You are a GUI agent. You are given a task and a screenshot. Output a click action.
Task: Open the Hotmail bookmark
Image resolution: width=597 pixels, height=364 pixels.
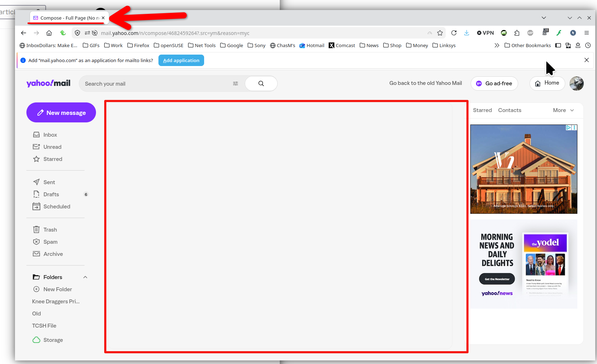(x=312, y=45)
